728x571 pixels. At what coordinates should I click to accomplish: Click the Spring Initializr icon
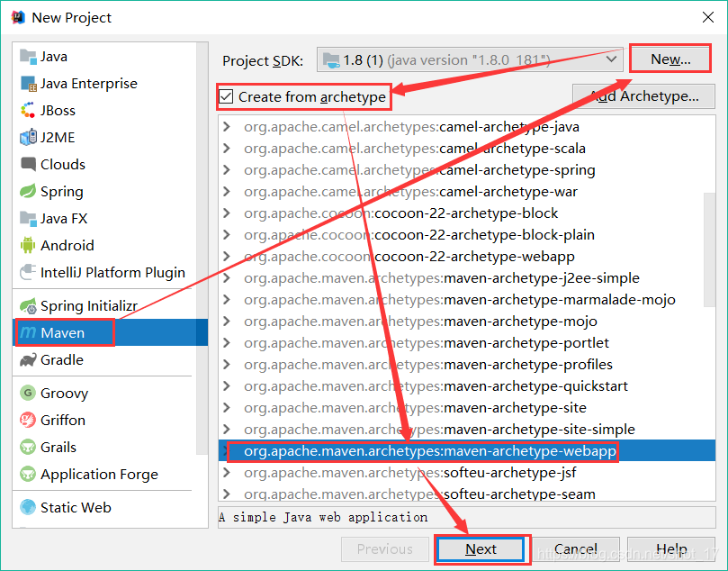(x=28, y=305)
